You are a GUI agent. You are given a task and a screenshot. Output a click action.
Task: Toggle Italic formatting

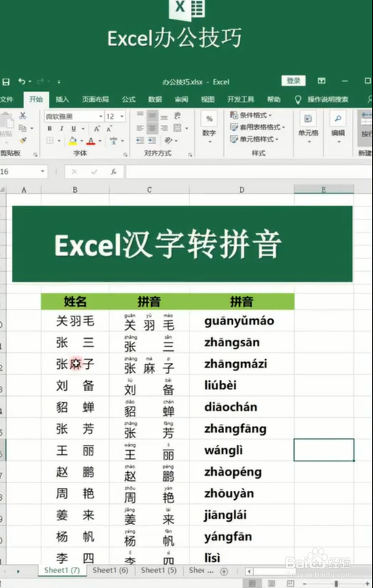[x=62, y=129]
